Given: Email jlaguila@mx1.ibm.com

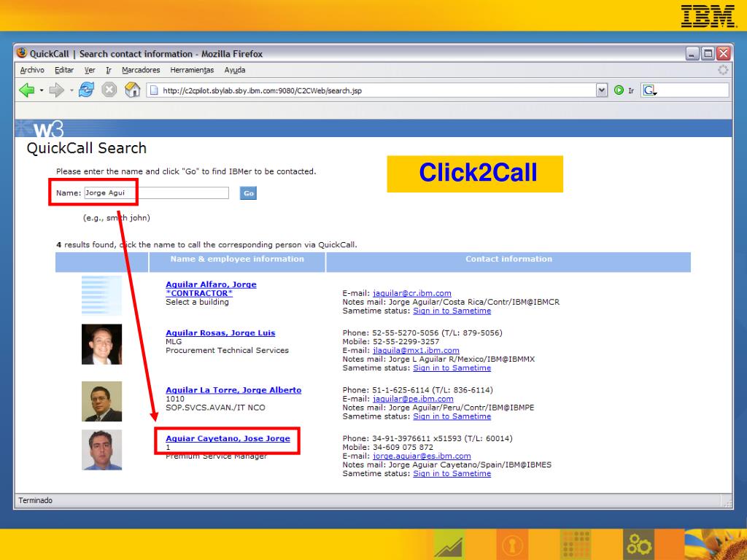Looking at the screenshot, I should pyautogui.click(x=416, y=351).
